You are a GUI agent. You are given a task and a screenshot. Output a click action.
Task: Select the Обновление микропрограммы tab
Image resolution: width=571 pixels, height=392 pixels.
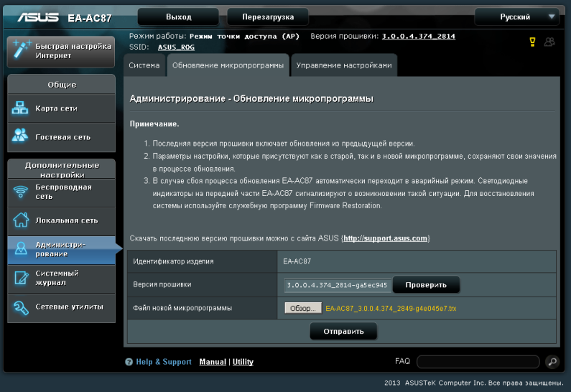[228, 65]
